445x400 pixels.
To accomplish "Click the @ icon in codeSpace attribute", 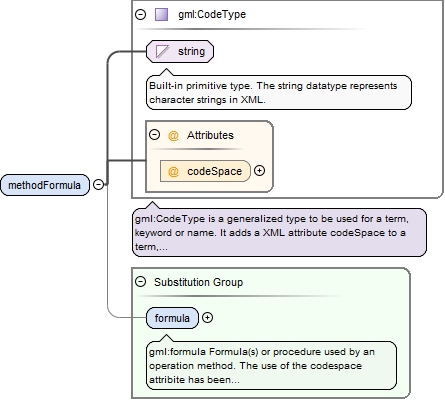I will [173, 171].
